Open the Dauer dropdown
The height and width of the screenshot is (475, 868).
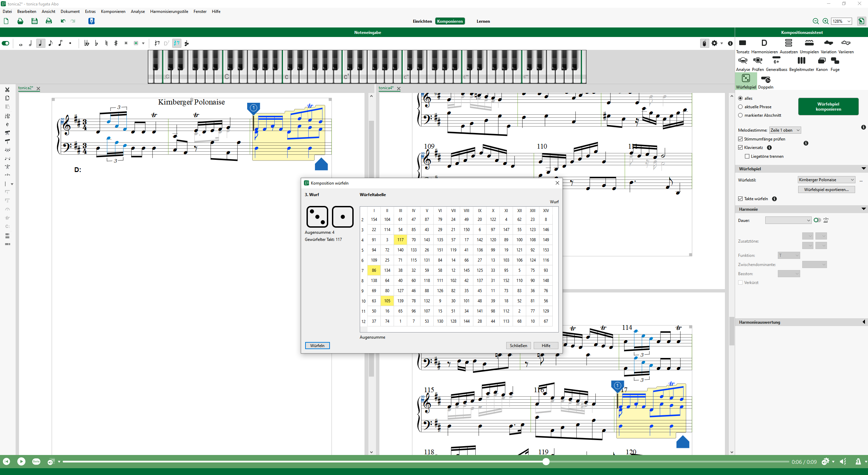tap(788, 220)
